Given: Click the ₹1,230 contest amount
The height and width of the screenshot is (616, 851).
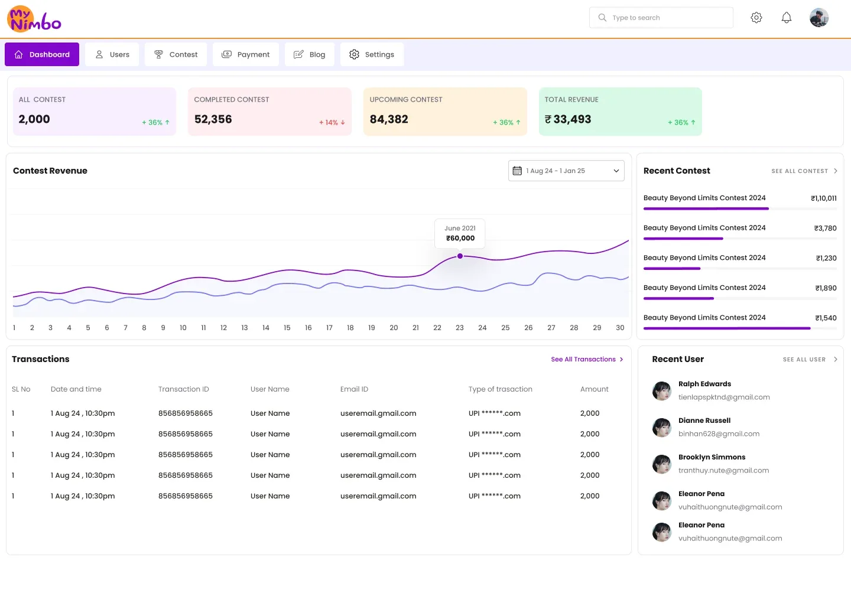Looking at the screenshot, I should 826,259.
